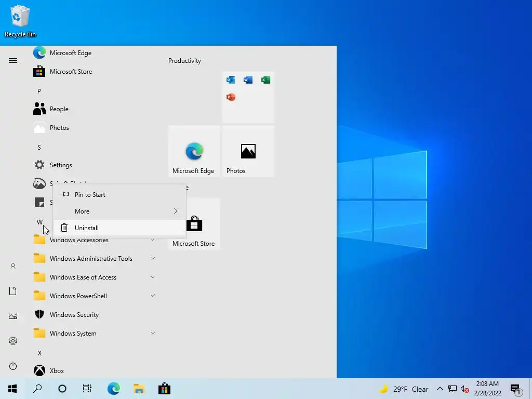Expand Windows System folder chevron
Image resolution: width=532 pixels, height=399 pixels.
click(x=153, y=333)
